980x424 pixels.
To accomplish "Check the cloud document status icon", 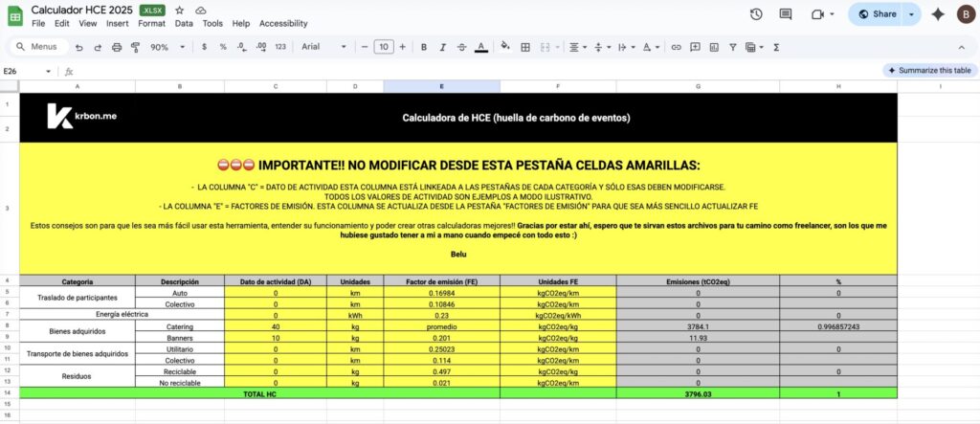I will tap(201, 11).
